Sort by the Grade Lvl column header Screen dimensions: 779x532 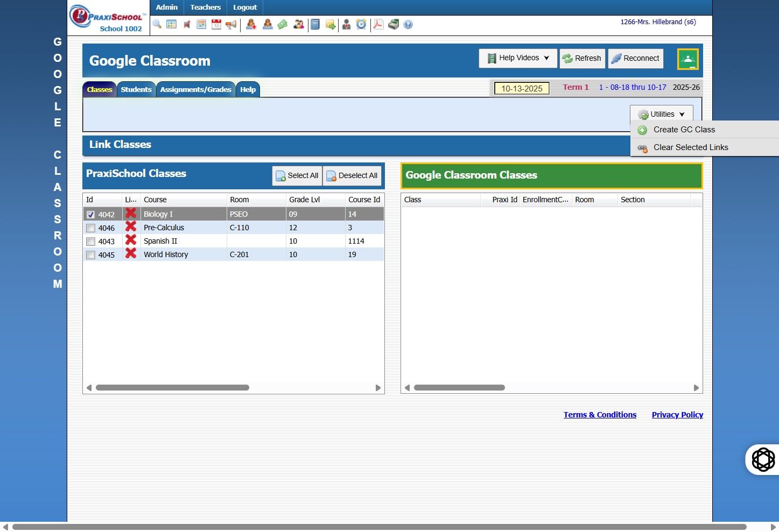315,200
